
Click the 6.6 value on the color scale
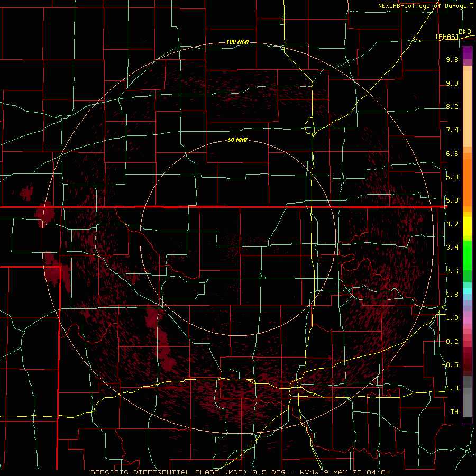[x=452, y=153]
